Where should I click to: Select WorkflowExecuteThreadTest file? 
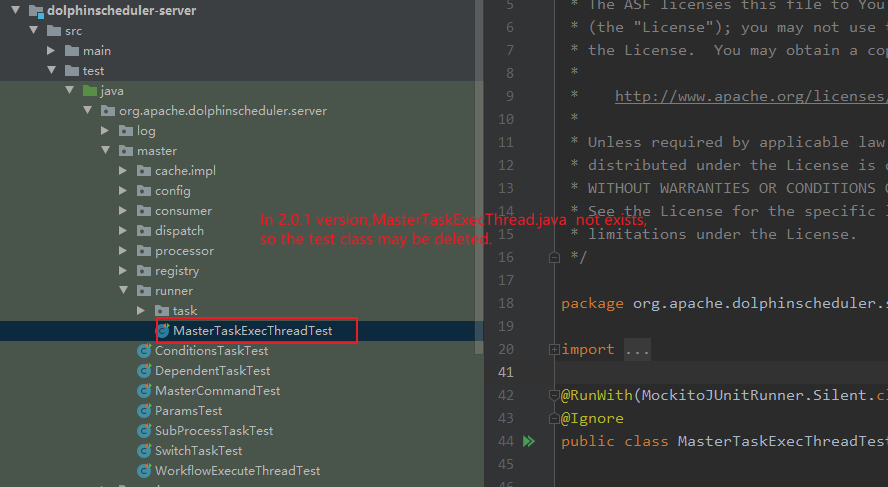[x=237, y=471]
